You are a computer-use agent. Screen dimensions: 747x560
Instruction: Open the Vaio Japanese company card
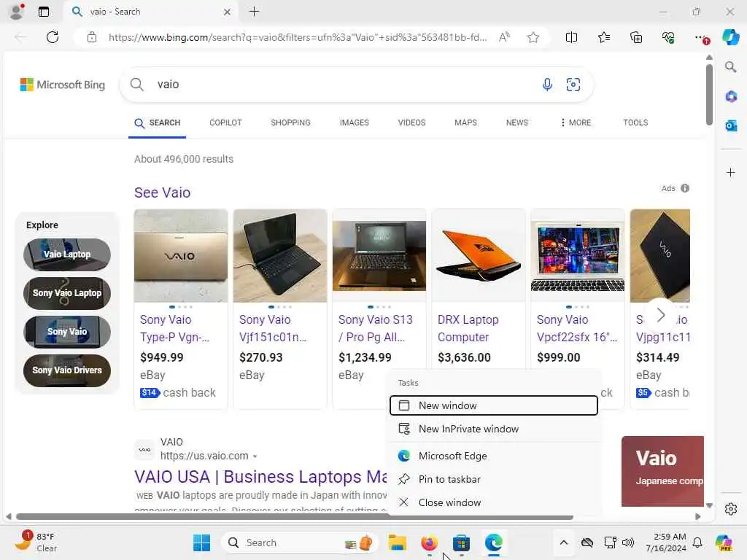click(662, 472)
